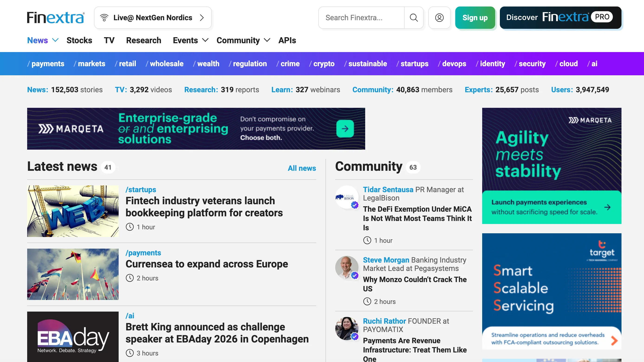Viewport: 644px width, 362px height.
Task: Open post Payments Are Revenue Infrastructure
Action: point(415,349)
